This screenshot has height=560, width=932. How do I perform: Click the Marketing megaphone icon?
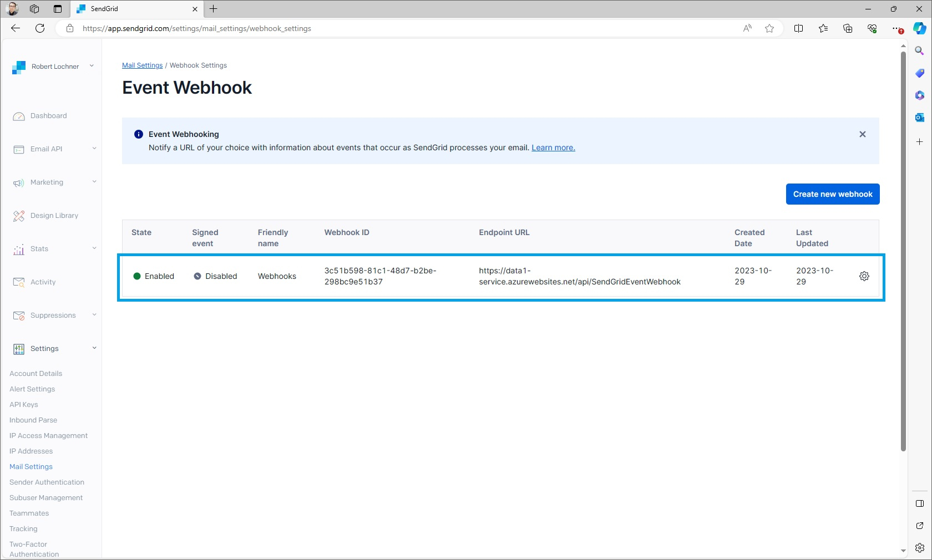pos(19,182)
